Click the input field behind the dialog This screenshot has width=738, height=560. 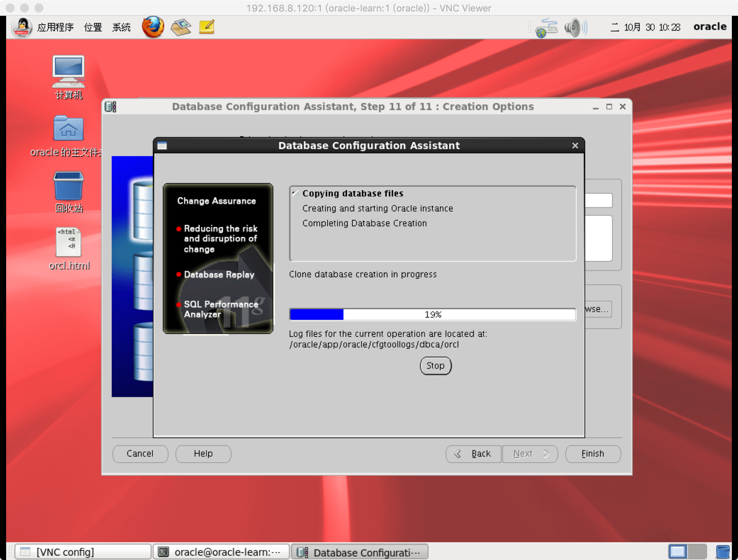click(x=598, y=200)
